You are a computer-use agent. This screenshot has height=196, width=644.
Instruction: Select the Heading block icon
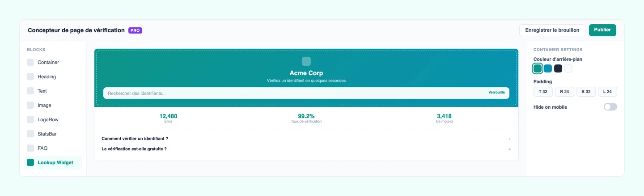[x=30, y=77]
